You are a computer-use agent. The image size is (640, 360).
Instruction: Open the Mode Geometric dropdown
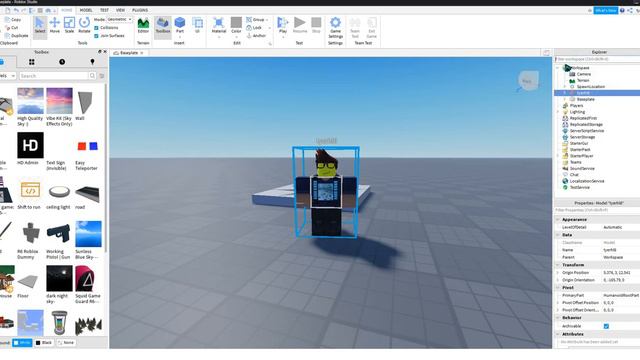pyautogui.click(x=119, y=19)
